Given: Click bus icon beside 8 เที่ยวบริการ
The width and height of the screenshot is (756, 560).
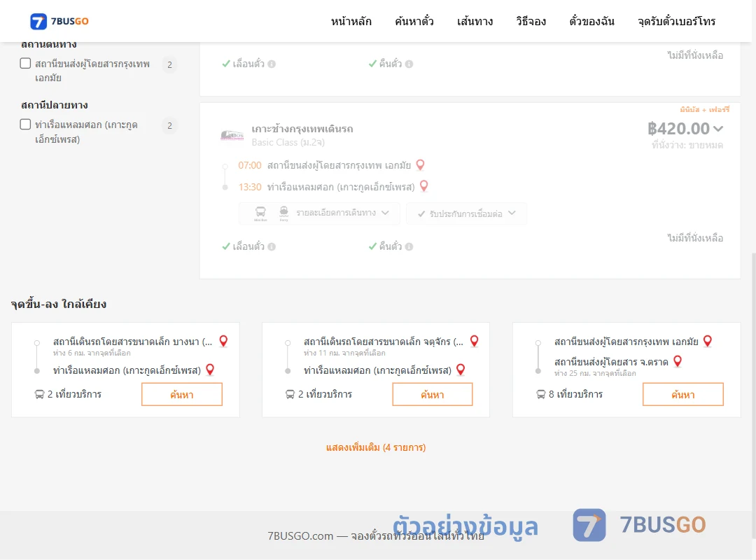Looking at the screenshot, I should [541, 395].
